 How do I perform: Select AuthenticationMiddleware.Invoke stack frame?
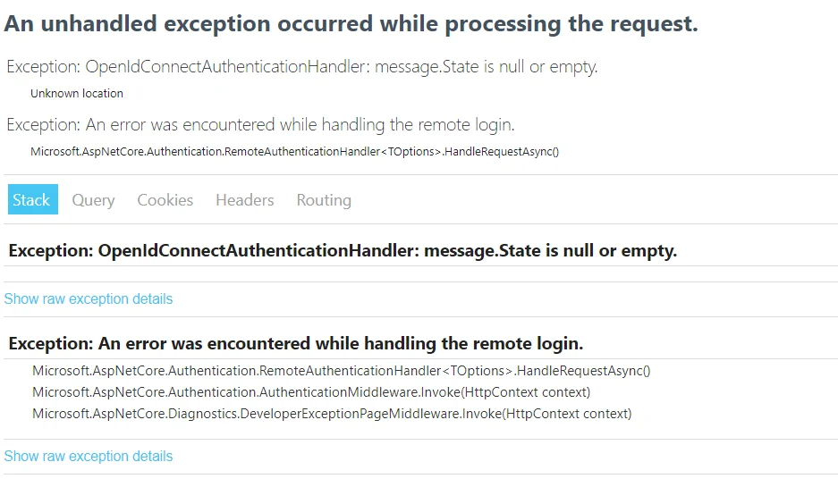311,392
